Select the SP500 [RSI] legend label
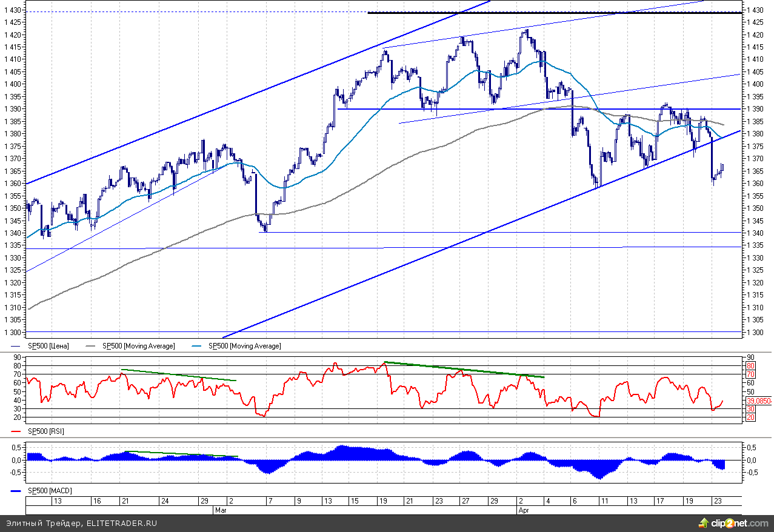 (46, 431)
